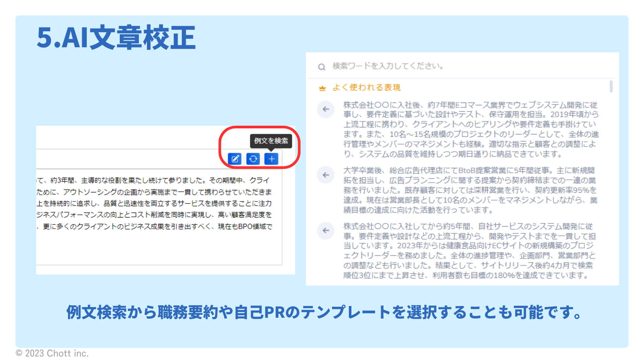This screenshot has width=644, height=362.
Task: Click the orange crown icon
Action: pos(322,88)
